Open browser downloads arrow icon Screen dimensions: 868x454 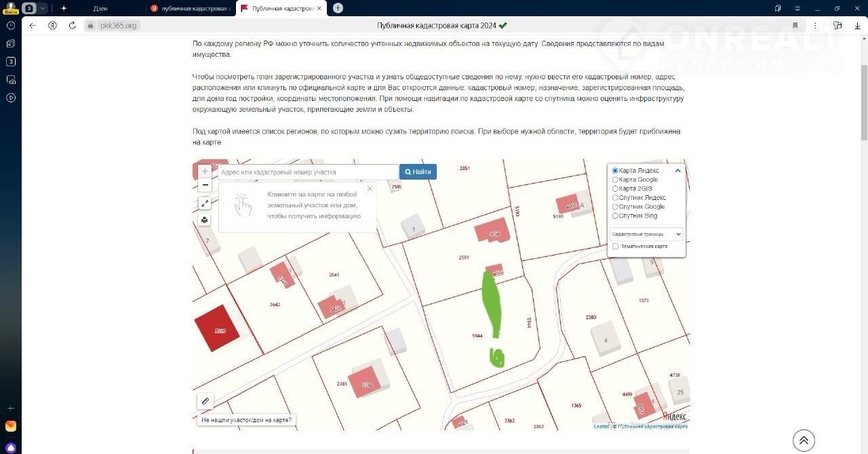coord(856,25)
